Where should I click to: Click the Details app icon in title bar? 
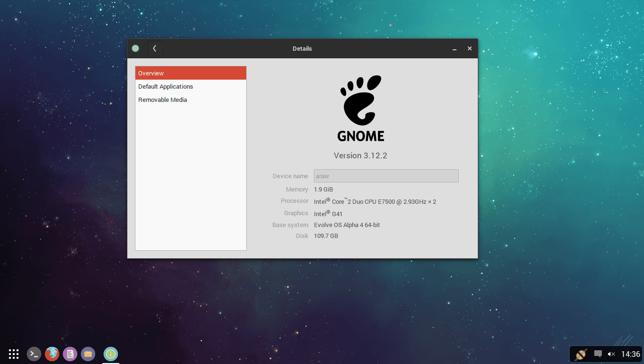[135, 48]
